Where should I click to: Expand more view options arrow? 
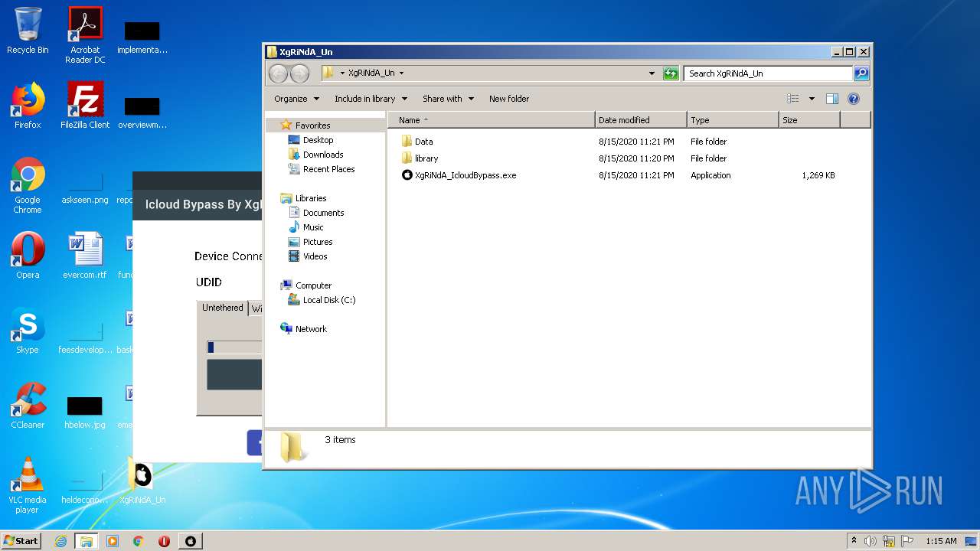tap(812, 99)
